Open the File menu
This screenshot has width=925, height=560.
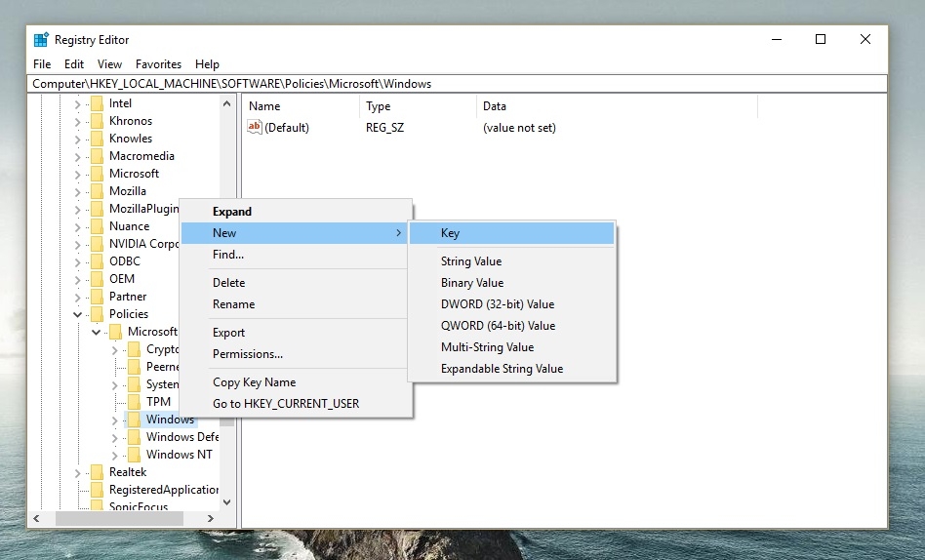(x=42, y=63)
